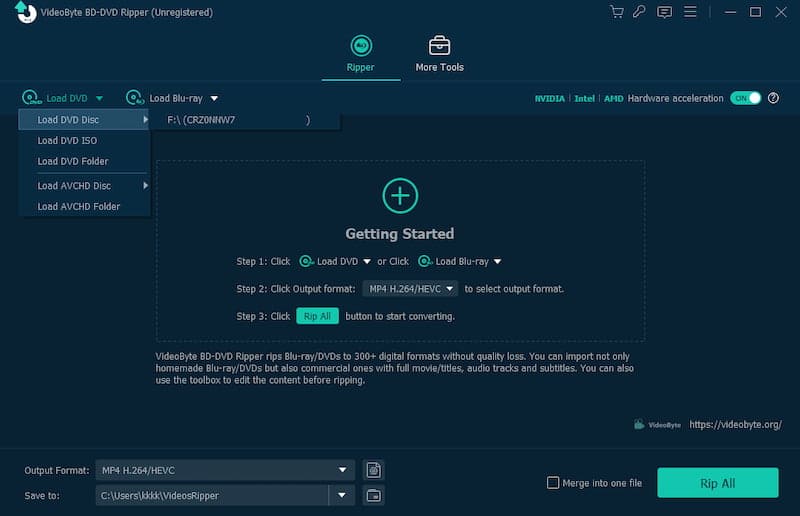Click the shopping cart purchase icon
Screen dimensions: 800x516
(616, 12)
